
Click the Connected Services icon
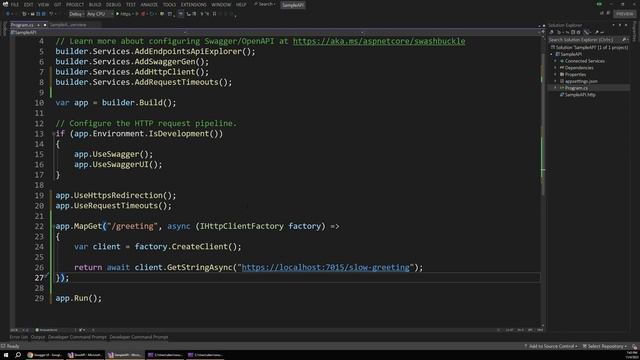point(562,61)
